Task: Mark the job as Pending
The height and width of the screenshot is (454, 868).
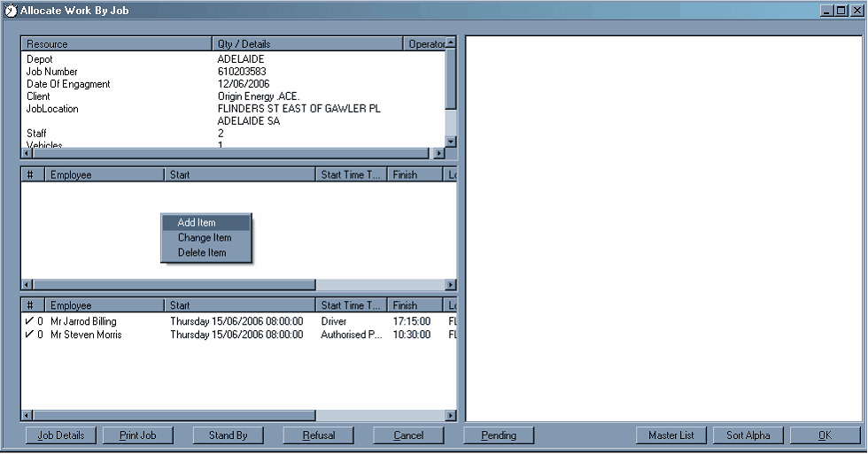Action: (x=499, y=435)
